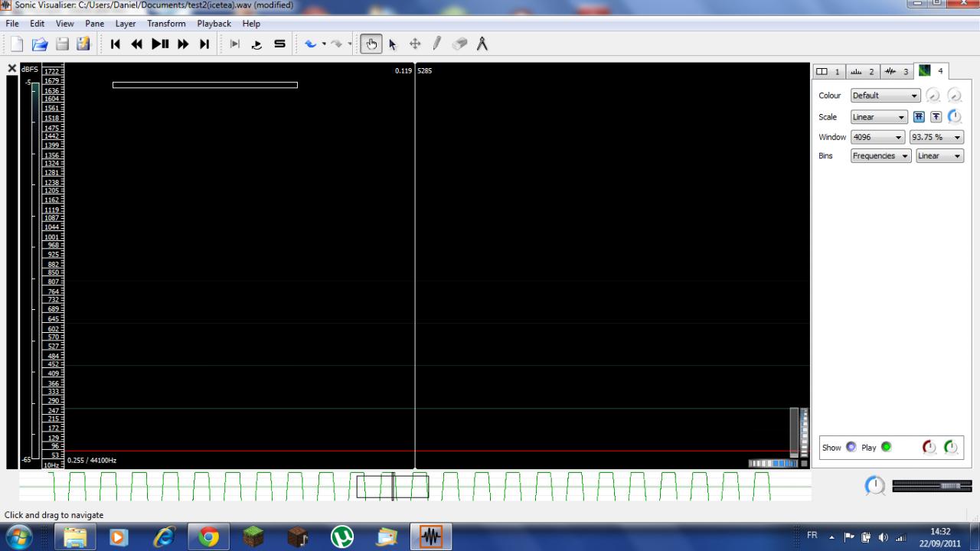980x551 pixels.
Task: Click the main volume level bar
Action: pyautogui.click(x=932, y=486)
